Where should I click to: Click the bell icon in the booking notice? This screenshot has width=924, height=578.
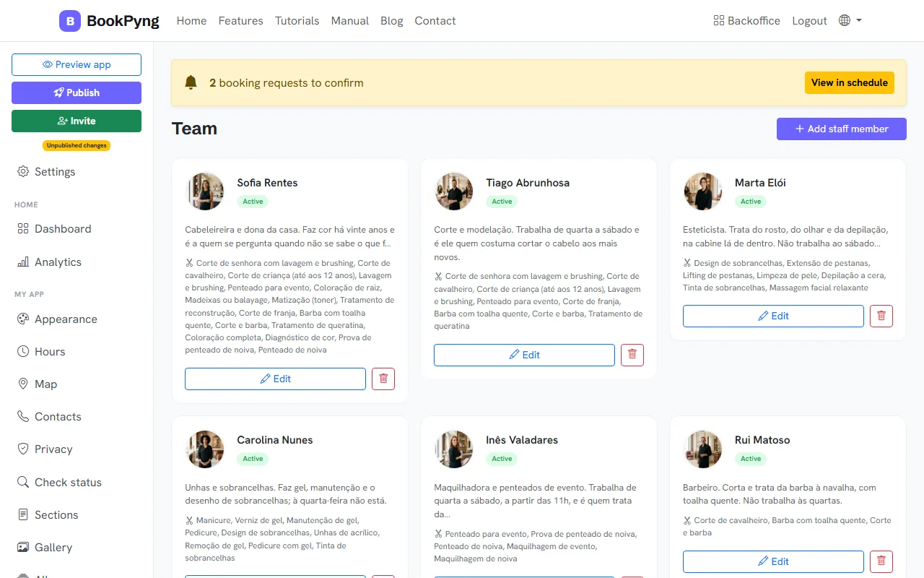pyautogui.click(x=191, y=82)
